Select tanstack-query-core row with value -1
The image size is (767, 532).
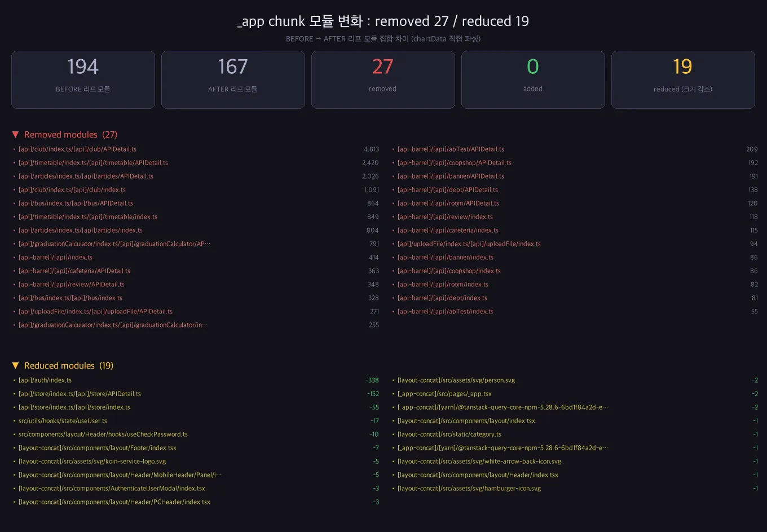[x=575, y=448]
